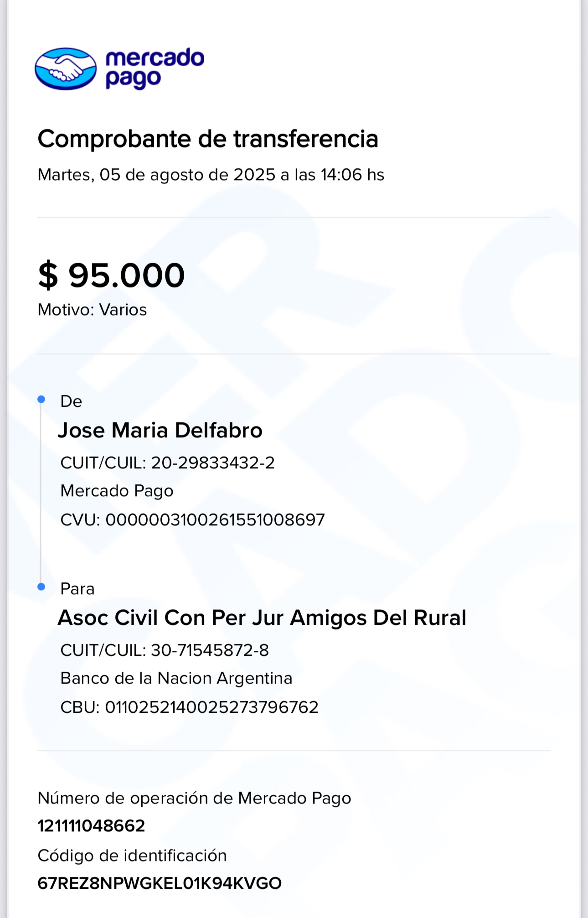This screenshot has width=588, height=918.
Task: Select sender name Jose Maria Delfabro
Action: 160,430
